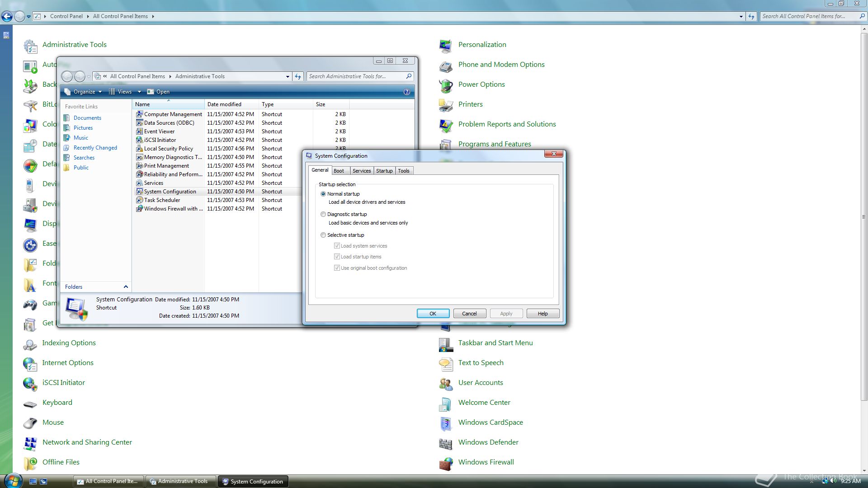
Task: Open the Views dropdown arrow
Action: pyautogui.click(x=139, y=92)
